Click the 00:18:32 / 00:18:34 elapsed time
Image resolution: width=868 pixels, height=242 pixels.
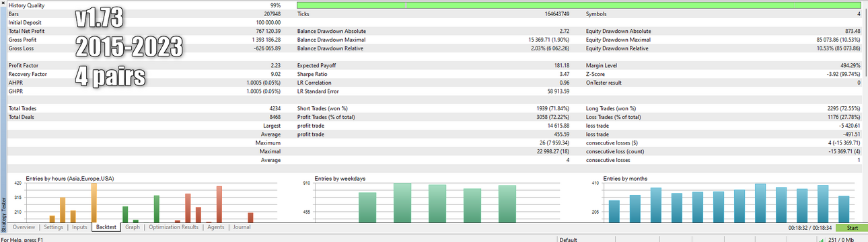tap(811, 228)
